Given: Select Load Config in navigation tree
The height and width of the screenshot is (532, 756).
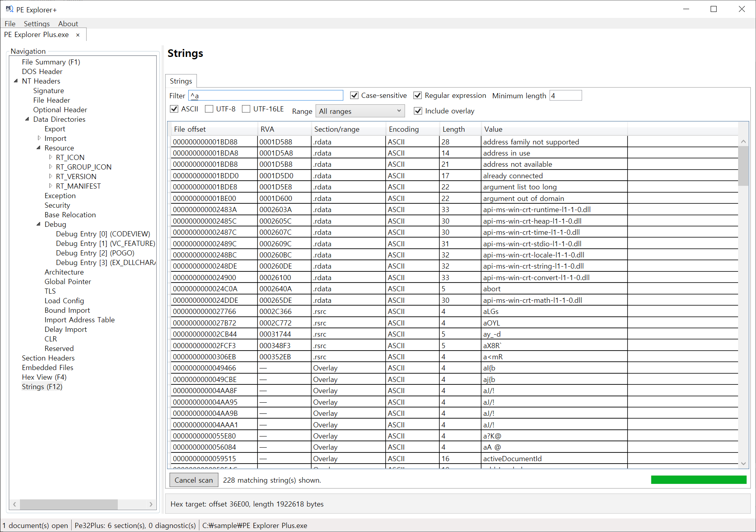Looking at the screenshot, I should pos(64,301).
